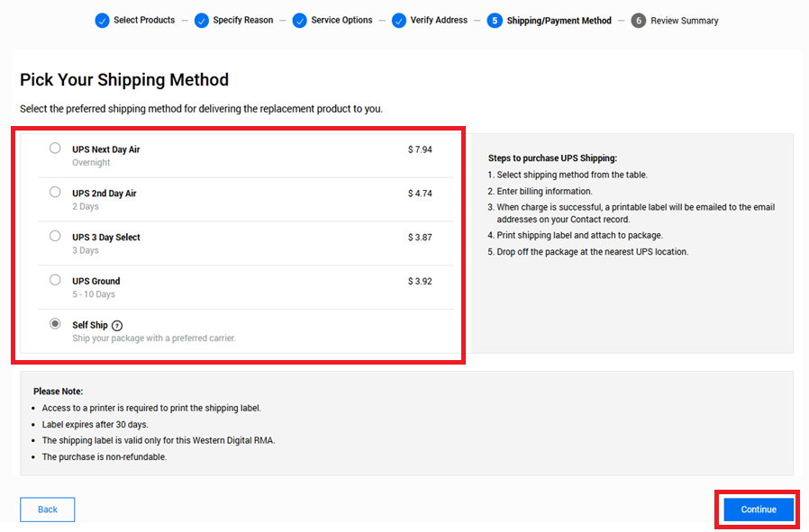809x532 pixels.
Task: Open the Verify Address step label
Action: 439,21
